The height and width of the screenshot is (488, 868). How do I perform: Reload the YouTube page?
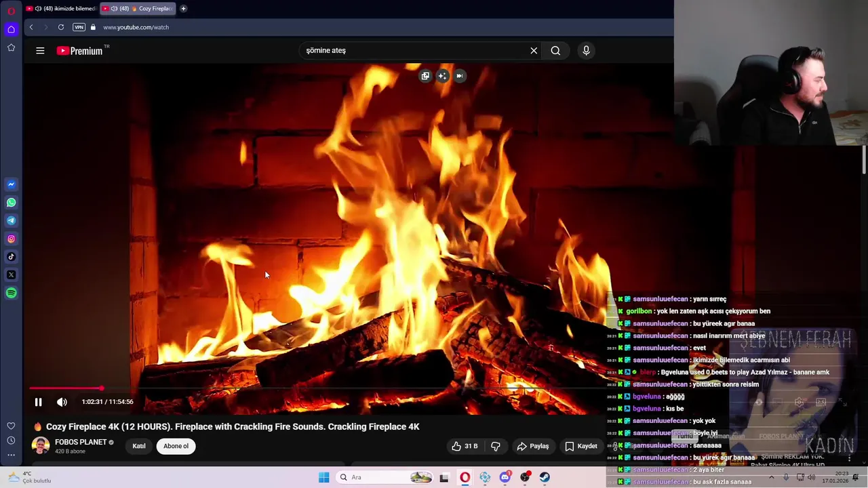(x=61, y=27)
